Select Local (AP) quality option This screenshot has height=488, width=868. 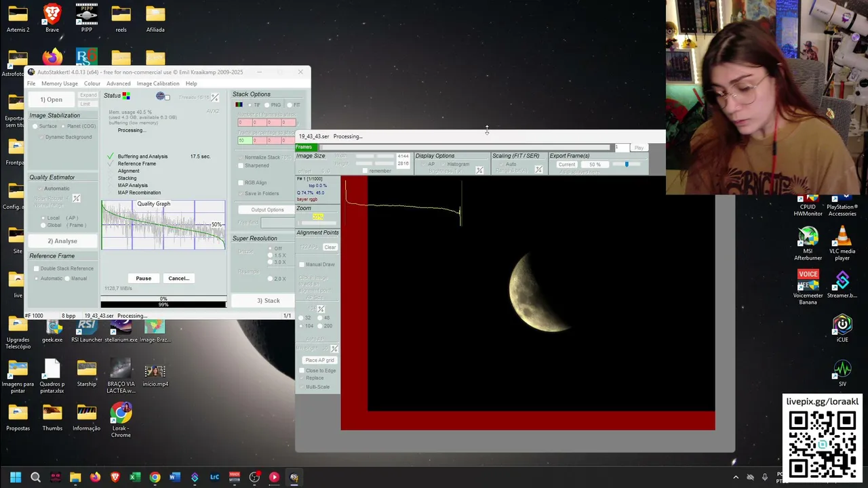(43, 218)
